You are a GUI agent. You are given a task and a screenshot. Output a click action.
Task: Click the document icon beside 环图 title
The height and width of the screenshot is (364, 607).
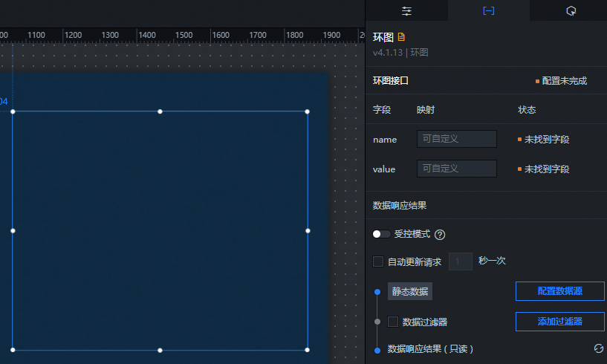[401, 37]
